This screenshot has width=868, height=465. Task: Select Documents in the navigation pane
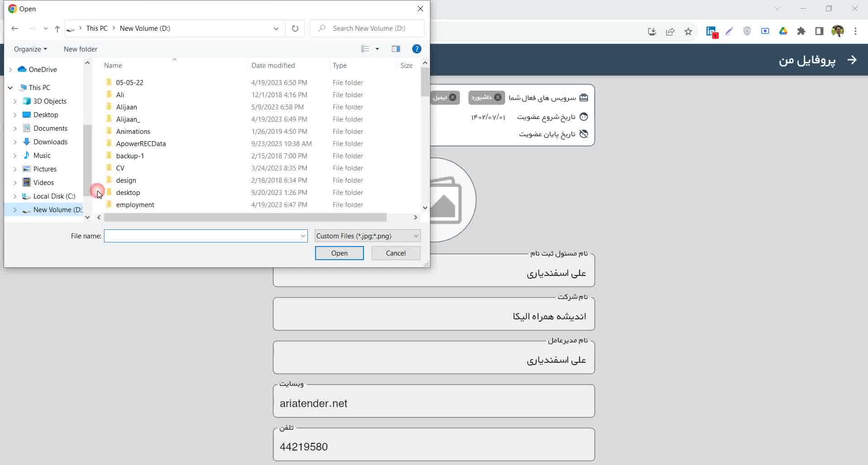click(50, 128)
